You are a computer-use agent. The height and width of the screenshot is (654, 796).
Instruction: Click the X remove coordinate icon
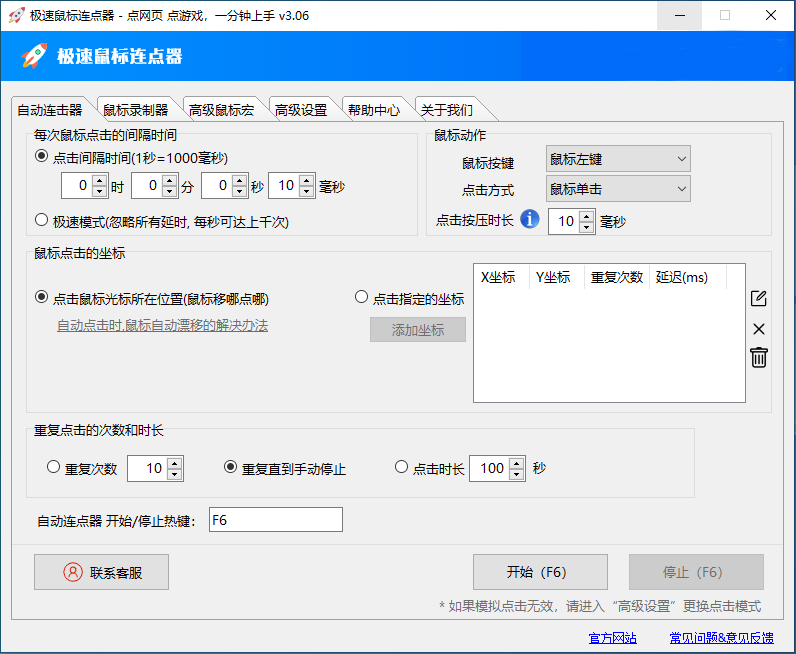click(758, 329)
